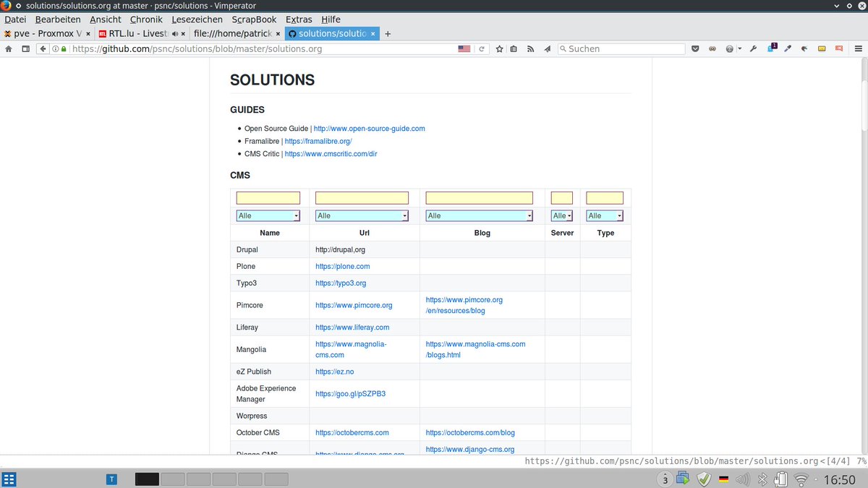Open the https://typo3.org link

tap(340, 283)
